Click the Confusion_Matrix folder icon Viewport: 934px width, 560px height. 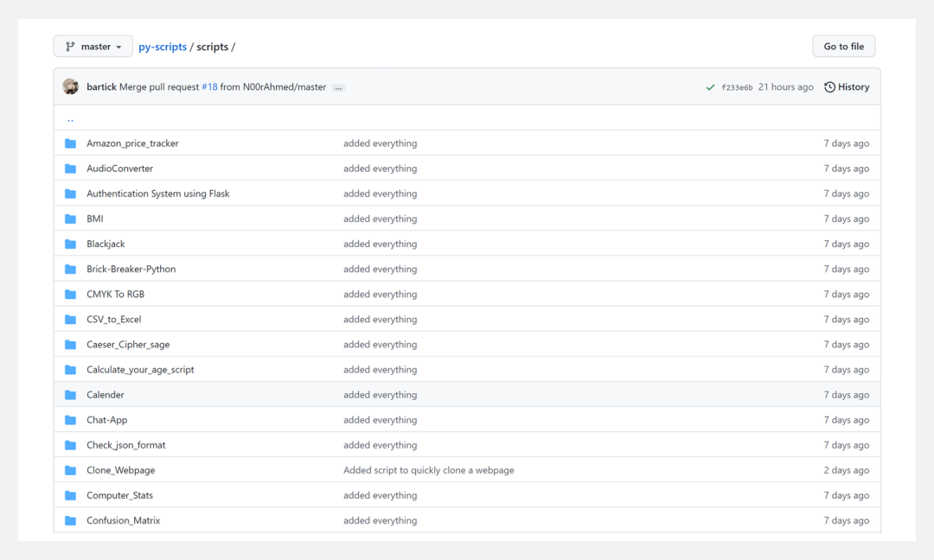(x=71, y=521)
